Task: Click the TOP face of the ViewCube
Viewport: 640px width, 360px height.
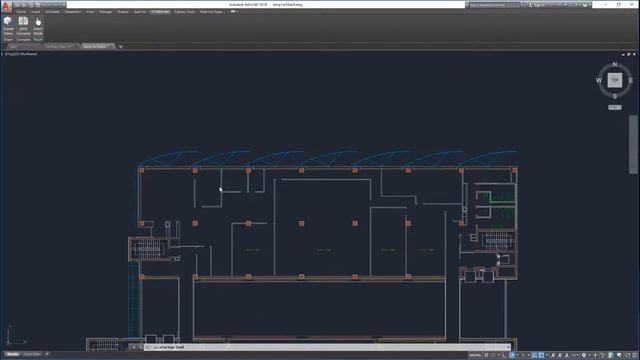Action: 615,80
